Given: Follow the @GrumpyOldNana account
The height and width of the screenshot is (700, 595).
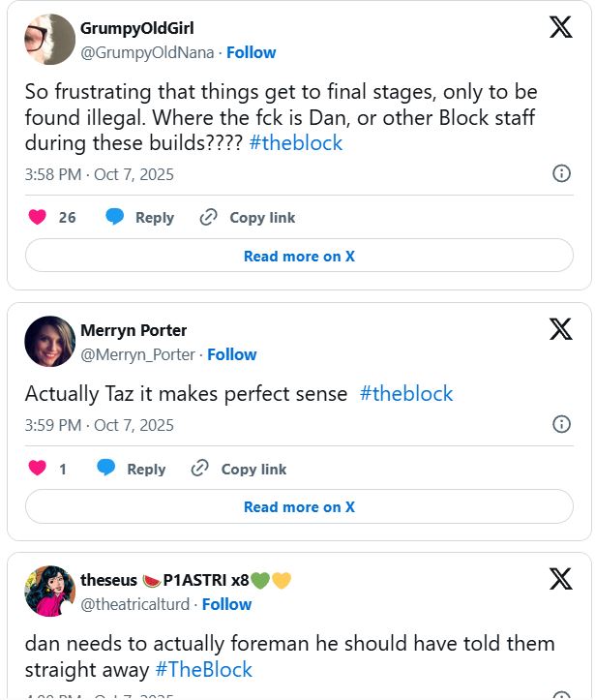Looking at the screenshot, I should click(x=251, y=52).
